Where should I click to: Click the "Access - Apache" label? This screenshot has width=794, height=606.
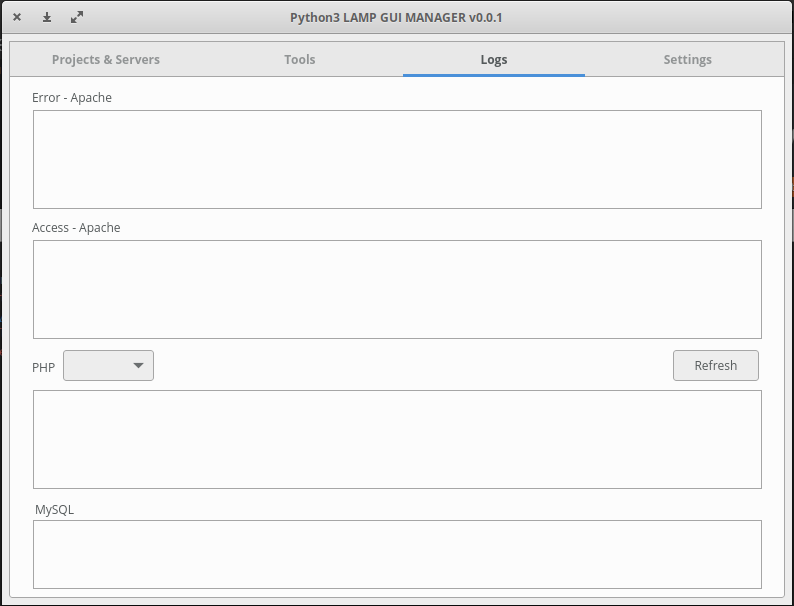(76, 228)
